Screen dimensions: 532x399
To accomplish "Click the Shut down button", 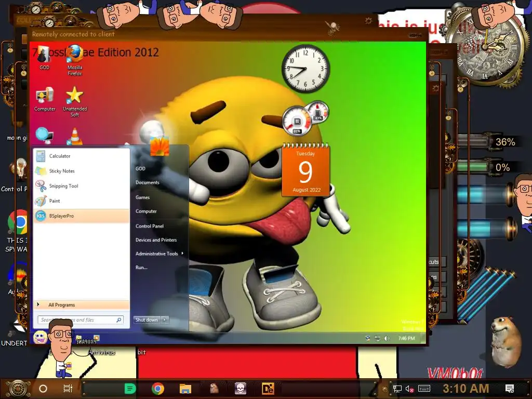I will (147, 320).
